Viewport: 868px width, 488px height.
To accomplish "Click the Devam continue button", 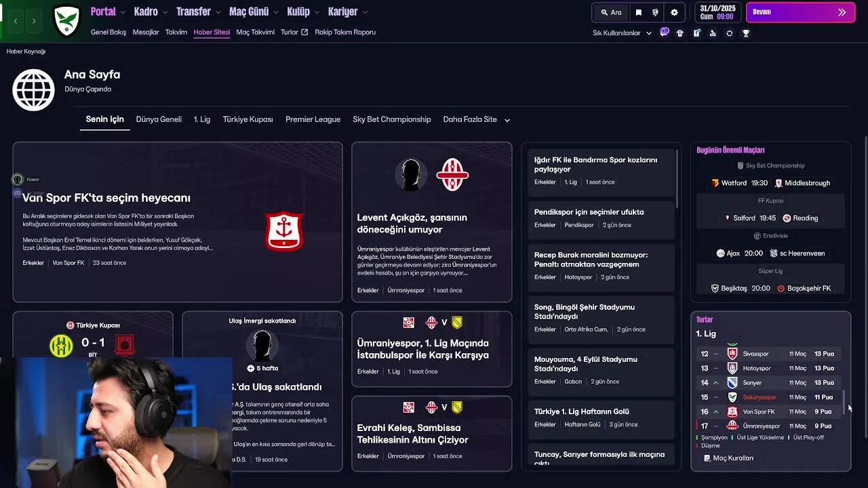I will pyautogui.click(x=800, y=12).
